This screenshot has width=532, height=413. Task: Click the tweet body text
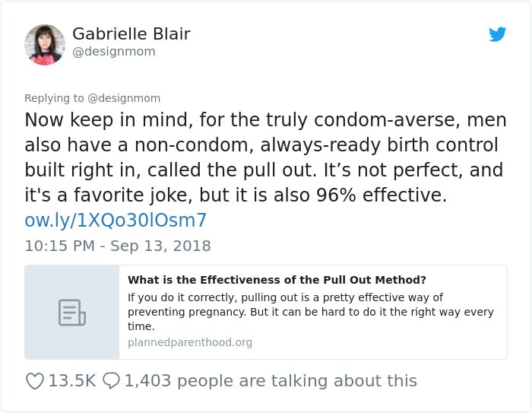pyautogui.click(x=266, y=157)
